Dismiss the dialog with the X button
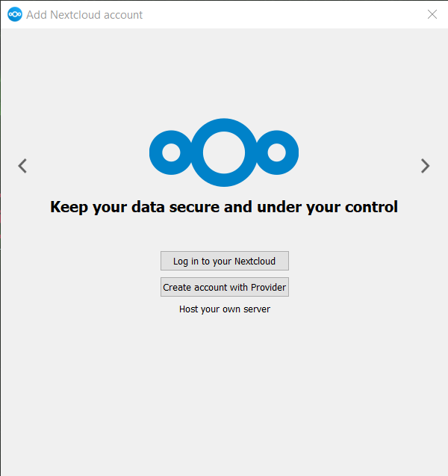 point(432,14)
